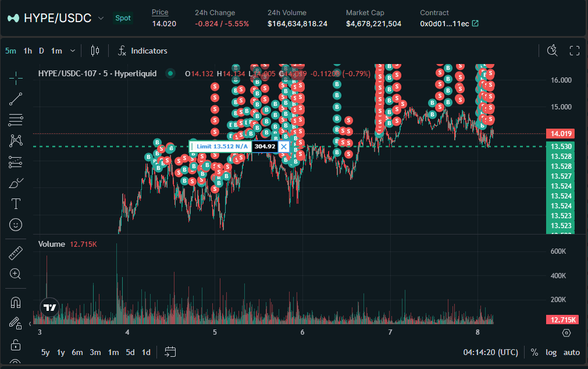Select the 5d date range
The width and height of the screenshot is (588, 369).
(x=130, y=352)
